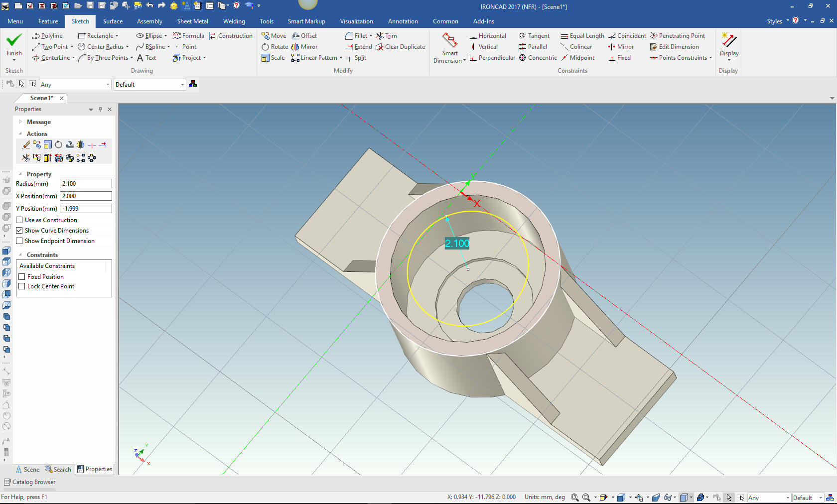Choose the Trim tool in Modify
This screenshot has height=504, width=837.
coord(387,36)
